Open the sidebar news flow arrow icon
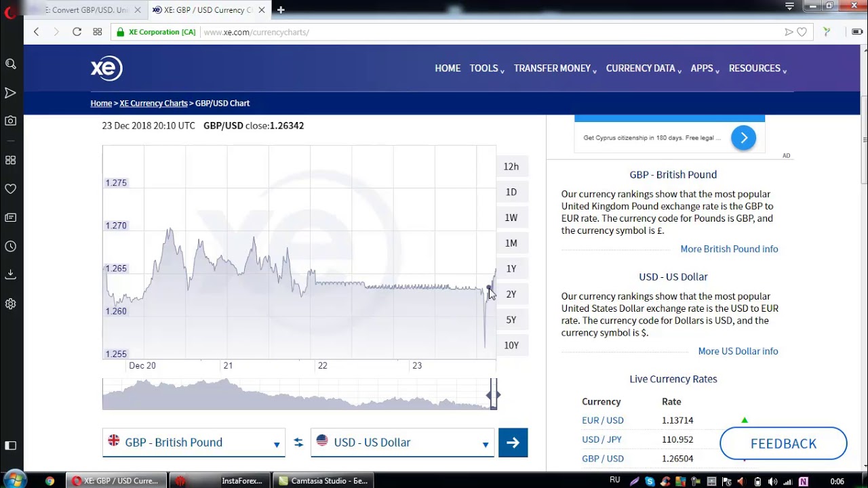This screenshot has width=868, height=488. tap(11, 93)
